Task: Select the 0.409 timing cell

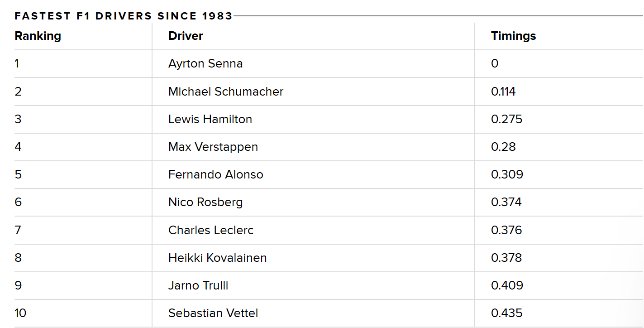Action: (507, 285)
